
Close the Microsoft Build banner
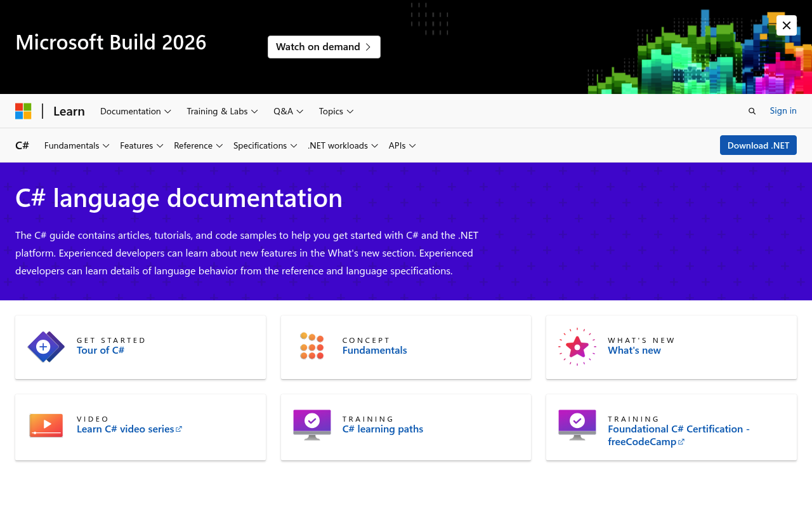click(x=787, y=25)
